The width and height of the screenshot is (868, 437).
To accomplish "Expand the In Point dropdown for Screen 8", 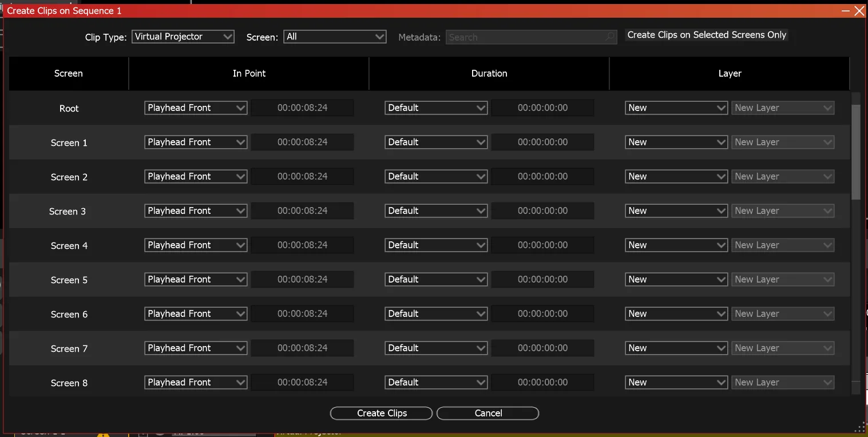I will click(196, 382).
